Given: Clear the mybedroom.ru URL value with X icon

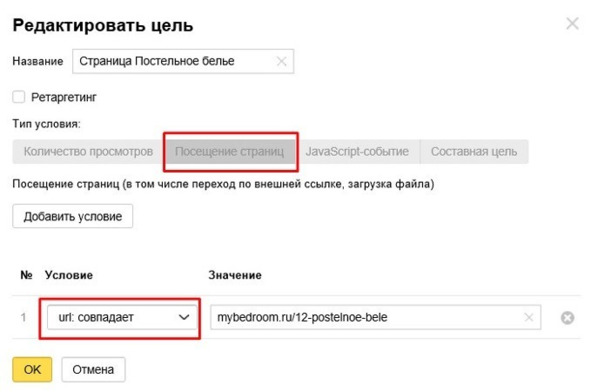Looking at the screenshot, I should 529,317.
